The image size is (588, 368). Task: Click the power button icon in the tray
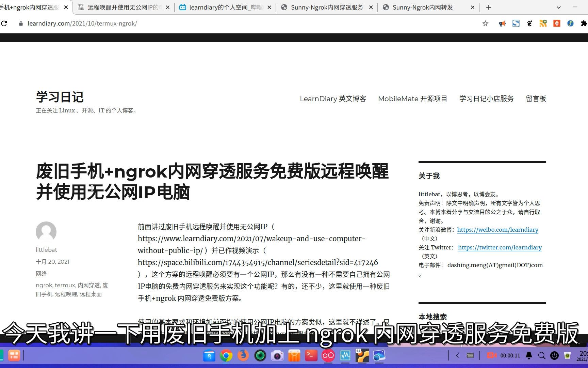pos(554,356)
